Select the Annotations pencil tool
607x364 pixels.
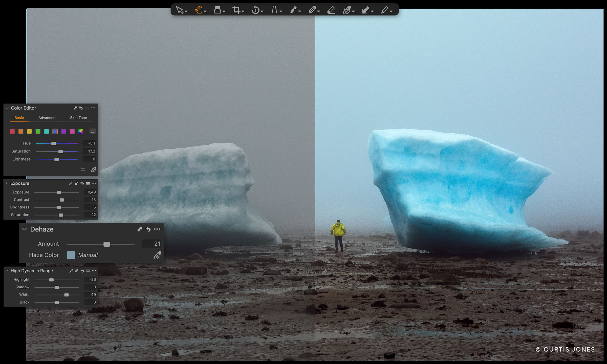[x=385, y=10]
